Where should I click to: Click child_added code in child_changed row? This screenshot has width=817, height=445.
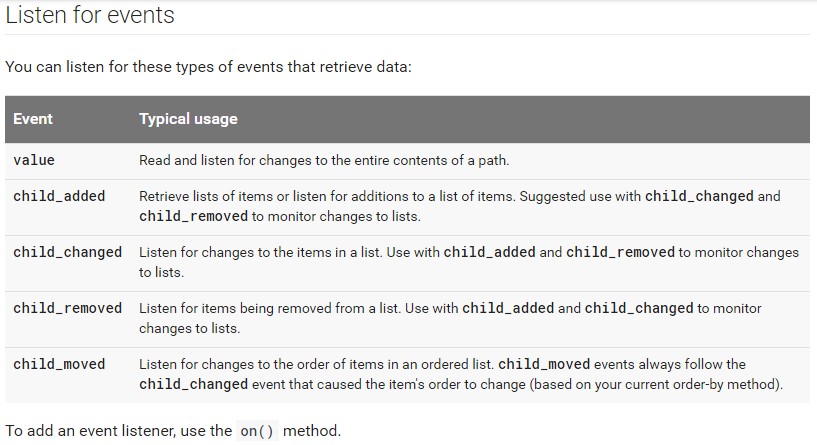[x=489, y=252]
